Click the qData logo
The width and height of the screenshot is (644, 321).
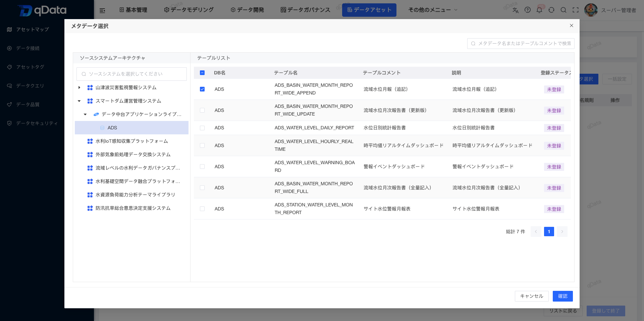click(42, 10)
